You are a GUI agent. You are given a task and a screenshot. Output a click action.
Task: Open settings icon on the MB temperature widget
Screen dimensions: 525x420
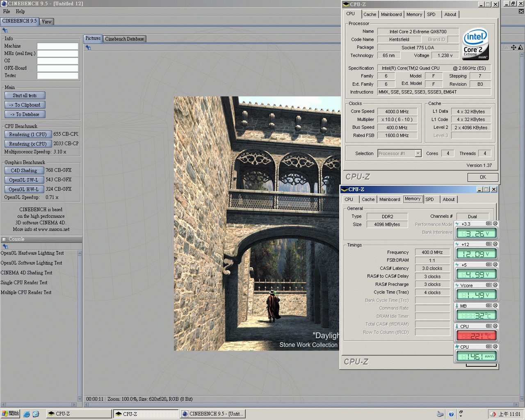489,306
